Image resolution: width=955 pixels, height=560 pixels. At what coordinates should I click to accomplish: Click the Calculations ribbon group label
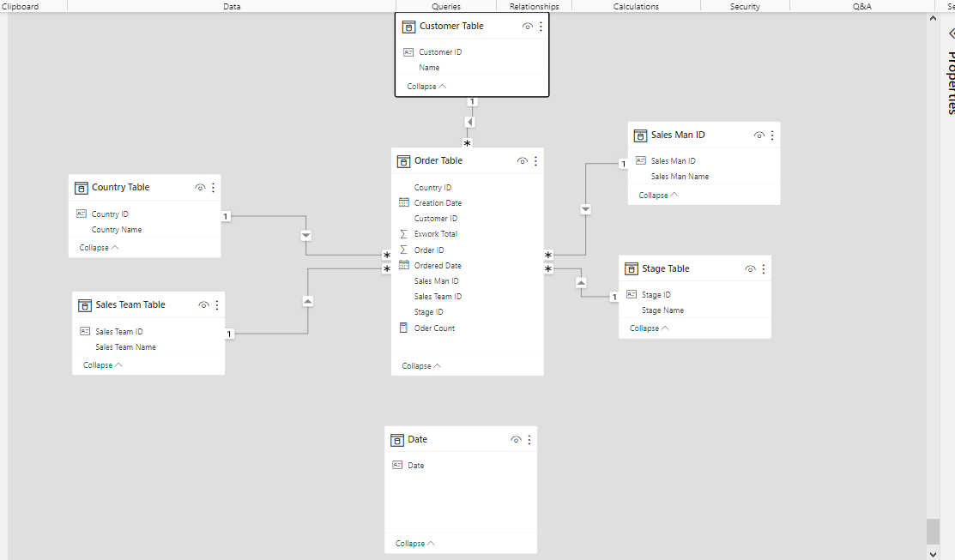636,6
